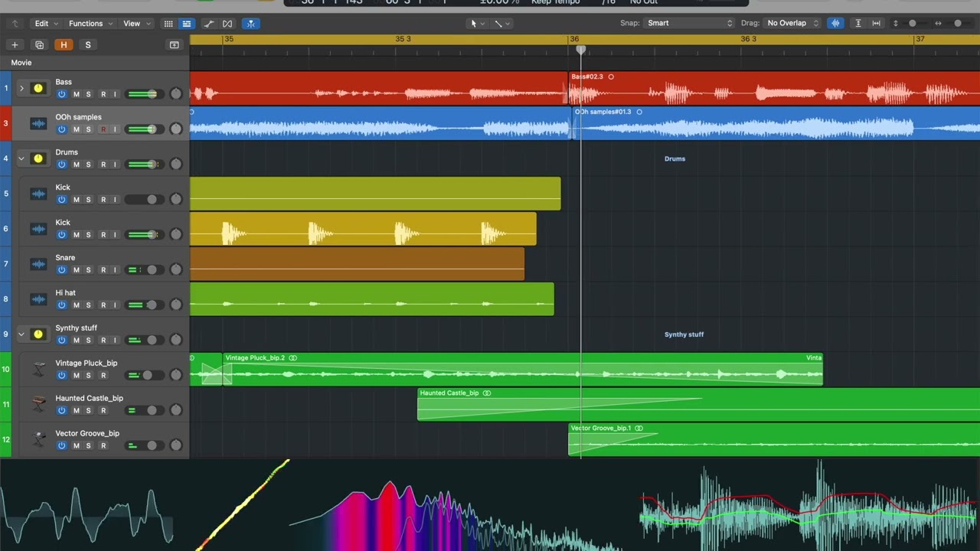Image resolution: width=980 pixels, height=551 pixels.
Task: Adjust vertical zoom slider in toolbar
Action: pos(913,24)
